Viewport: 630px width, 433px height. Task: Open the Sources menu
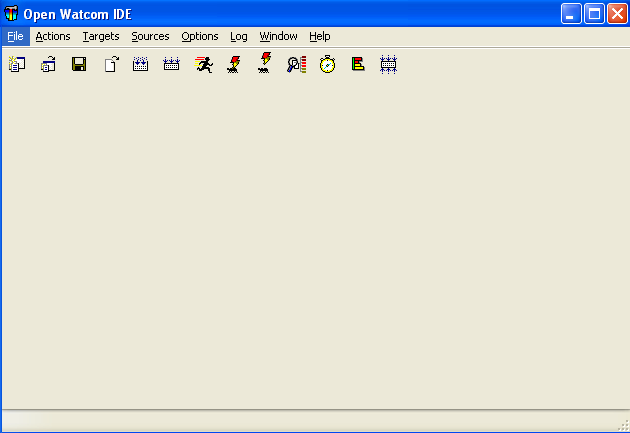(x=150, y=36)
